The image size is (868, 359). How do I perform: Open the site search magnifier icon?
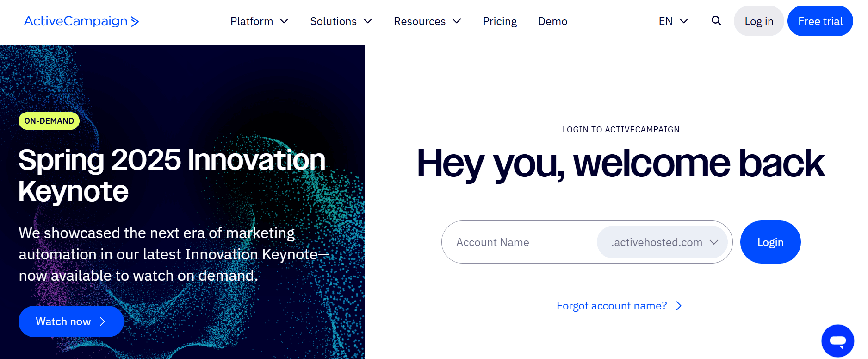[x=716, y=21]
